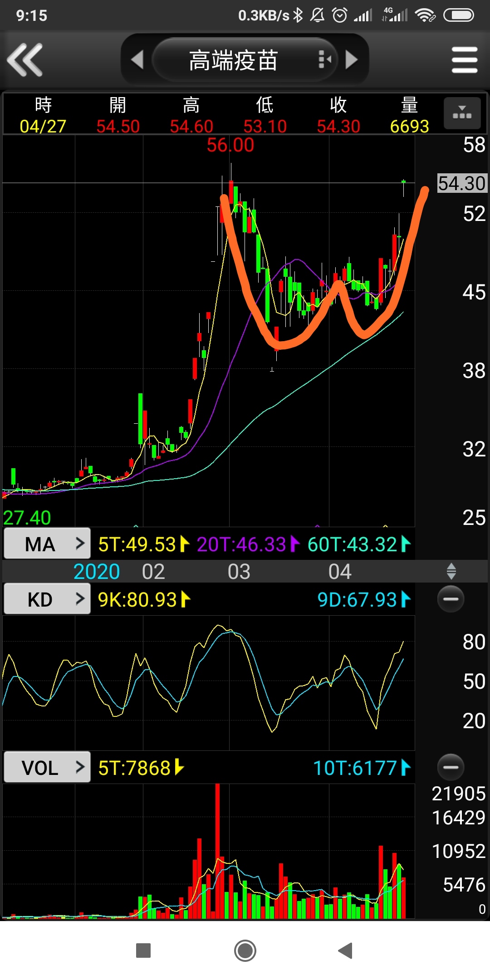Click the time period up-down stepper
The width and height of the screenshot is (490, 980).
[451, 571]
